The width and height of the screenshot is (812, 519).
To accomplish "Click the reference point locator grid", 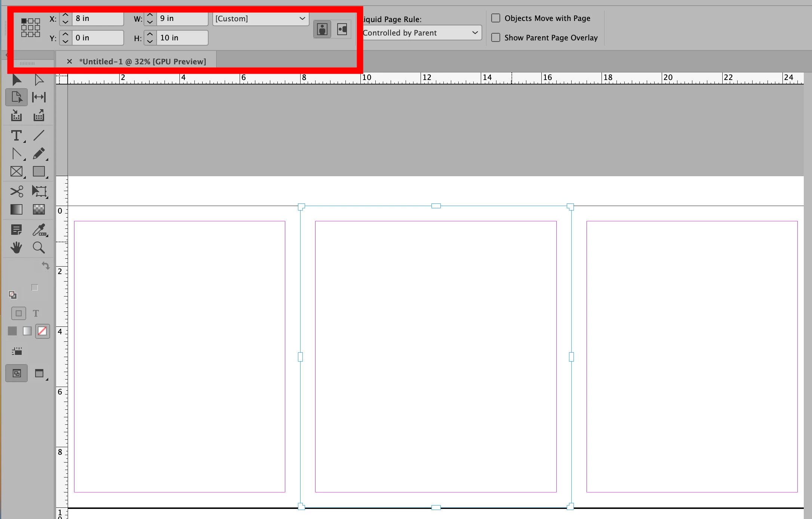I will (30, 28).
